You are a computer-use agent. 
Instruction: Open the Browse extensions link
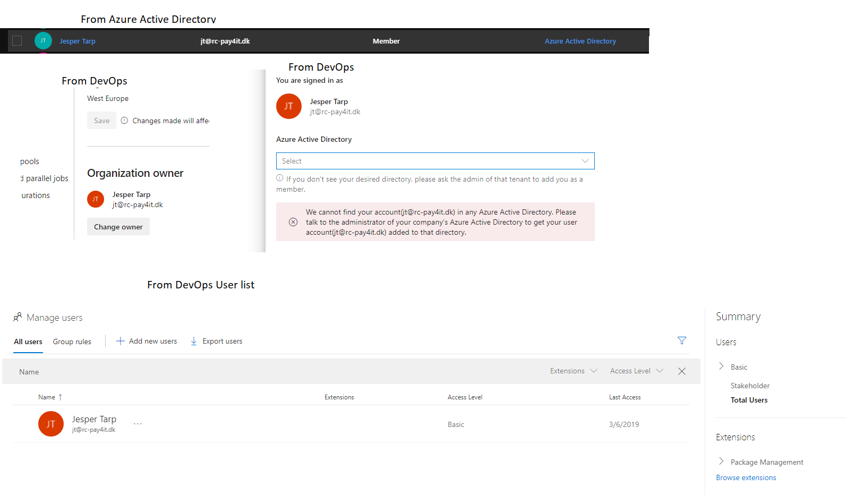[746, 477]
